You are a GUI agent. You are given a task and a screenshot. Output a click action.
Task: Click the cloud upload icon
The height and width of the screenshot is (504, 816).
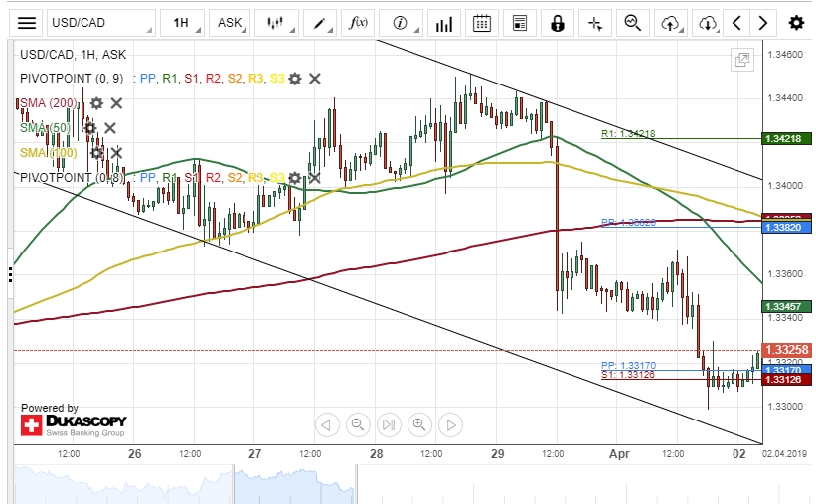pos(671,23)
